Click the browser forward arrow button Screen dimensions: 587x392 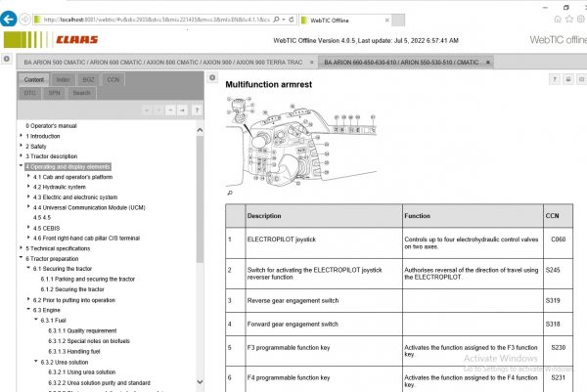[24, 20]
